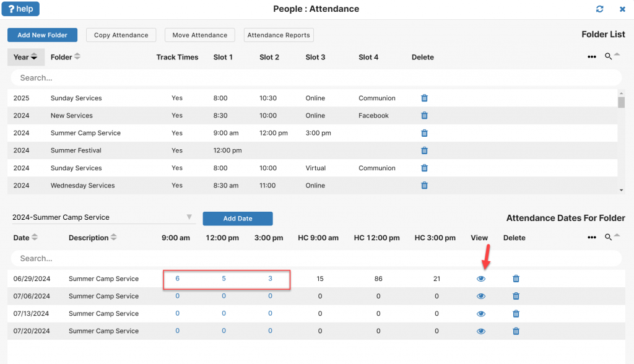Screen dimensions: 634x364
Task: Open Attendance Reports
Action: (279, 35)
